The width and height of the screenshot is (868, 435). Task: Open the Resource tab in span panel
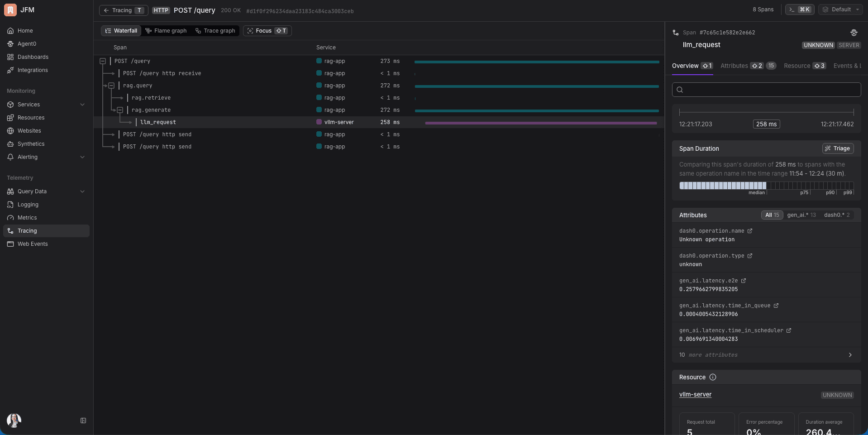[x=805, y=66]
